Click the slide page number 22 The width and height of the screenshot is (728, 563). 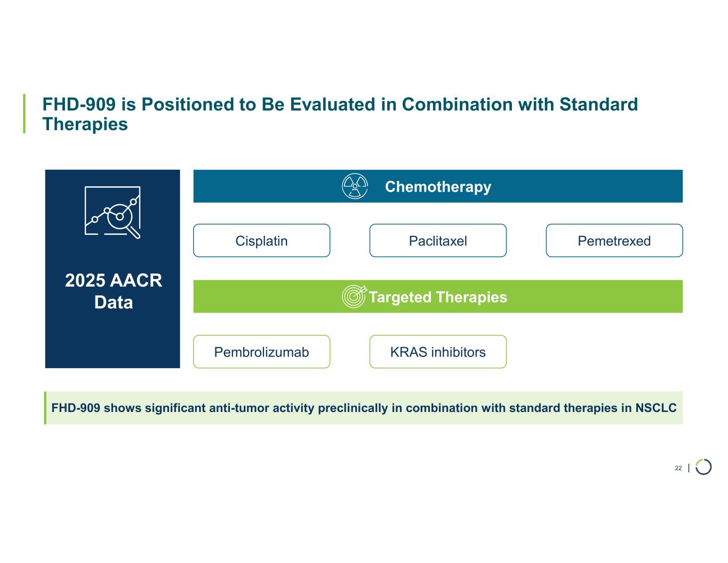point(678,468)
